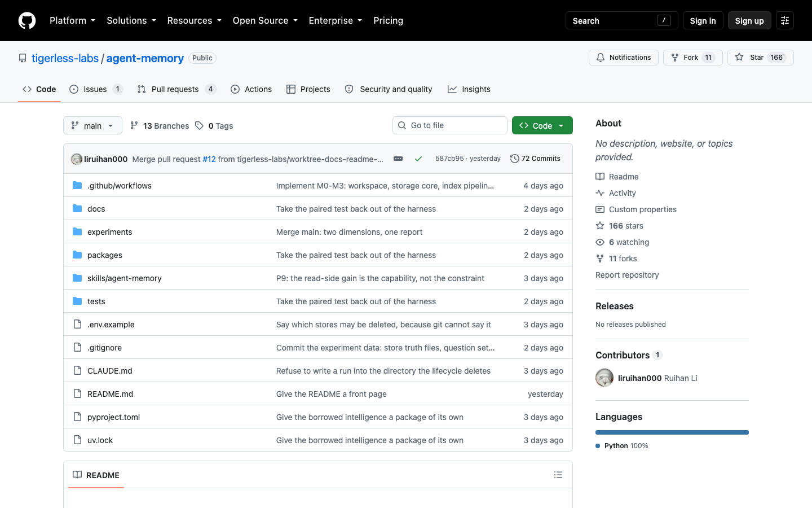Expand the Open Source menu
Screen dimensions: 812x508
[x=265, y=20]
